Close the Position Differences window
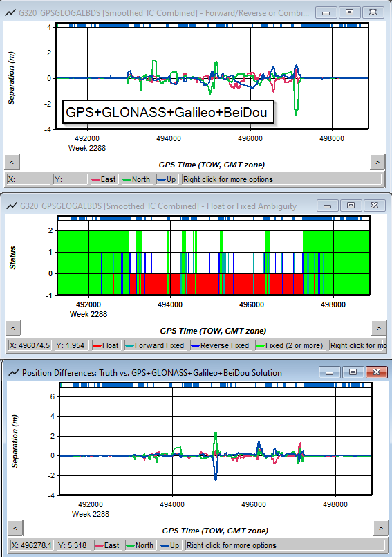Screen dimensions: 392x557 tap(377, 372)
